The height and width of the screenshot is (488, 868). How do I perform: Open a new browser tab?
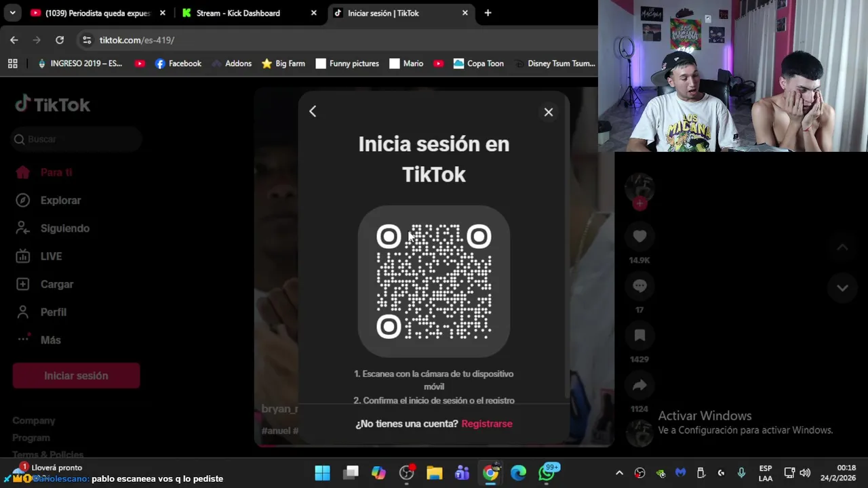488,13
